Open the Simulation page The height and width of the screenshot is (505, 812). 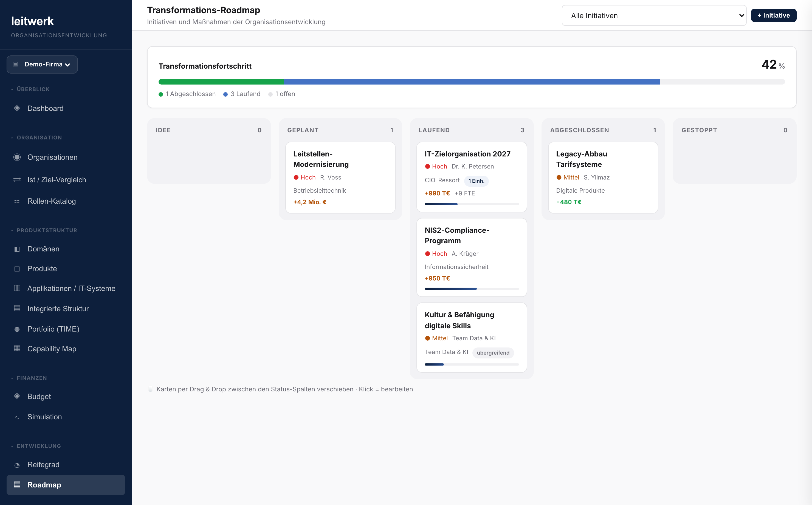66,417
